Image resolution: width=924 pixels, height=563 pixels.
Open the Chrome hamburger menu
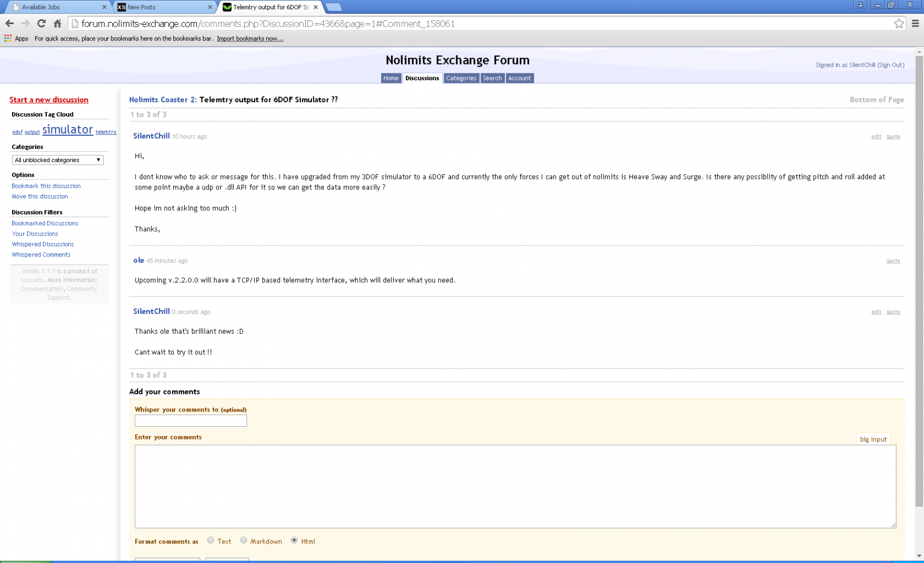pos(915,24)
